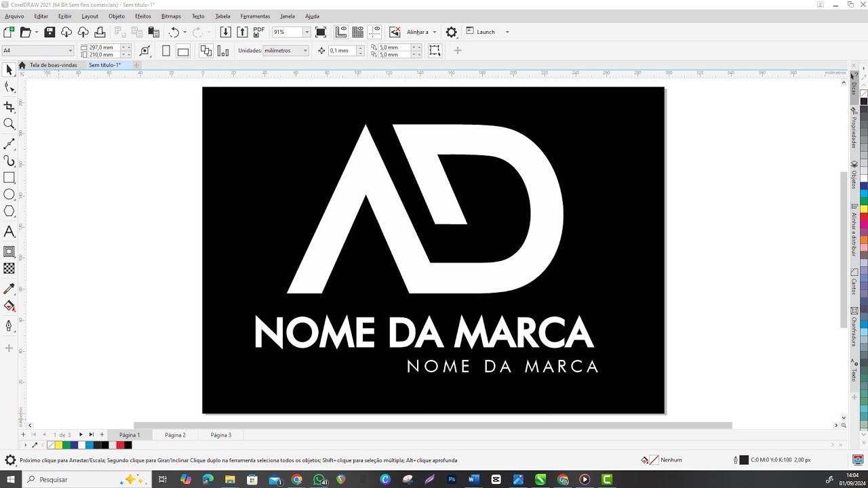868x488 pixels.
Task: Click the Export icon
Action: click(x=242, y=32)
